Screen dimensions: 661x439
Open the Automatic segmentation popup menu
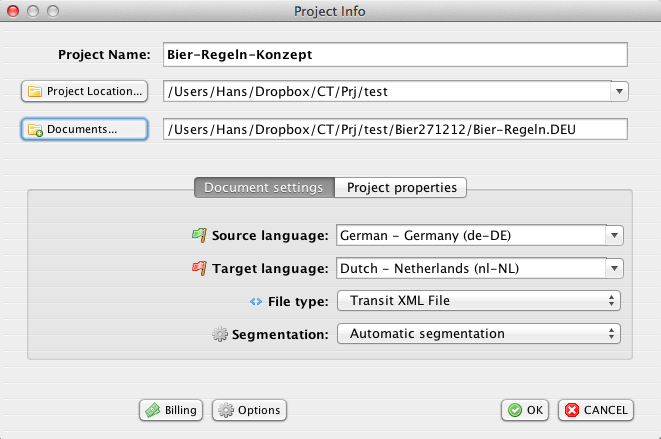coord(479,334)
